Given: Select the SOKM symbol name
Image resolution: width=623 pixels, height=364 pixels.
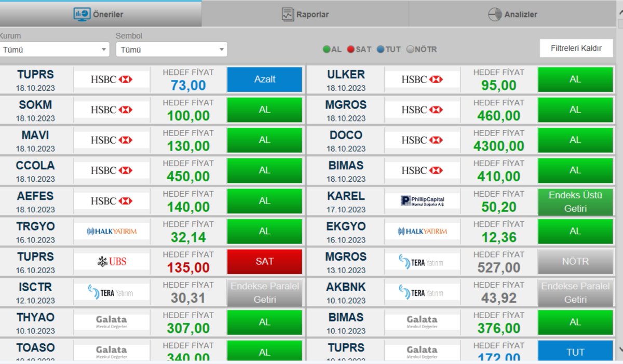Looking at the screenshot, I should [x=35, y=104].
